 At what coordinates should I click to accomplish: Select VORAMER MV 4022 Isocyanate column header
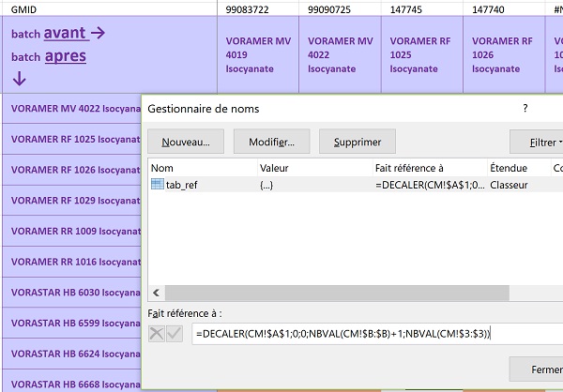pyautogui.click(x=340, y=54)
